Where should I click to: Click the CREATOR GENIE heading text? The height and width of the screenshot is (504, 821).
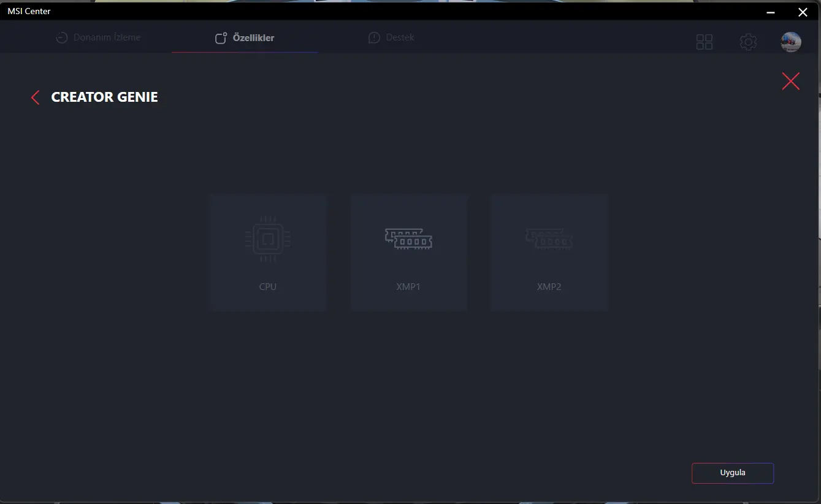(104, 97)
